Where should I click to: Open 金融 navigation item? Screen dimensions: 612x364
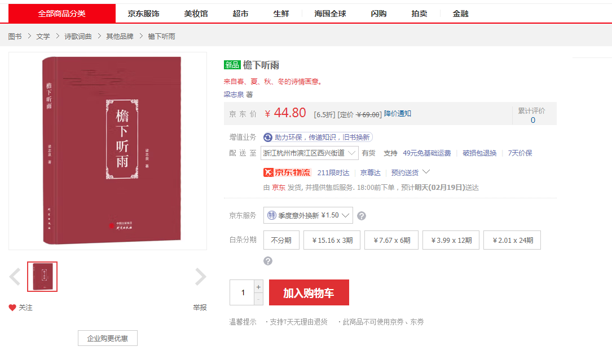[461, 14]
